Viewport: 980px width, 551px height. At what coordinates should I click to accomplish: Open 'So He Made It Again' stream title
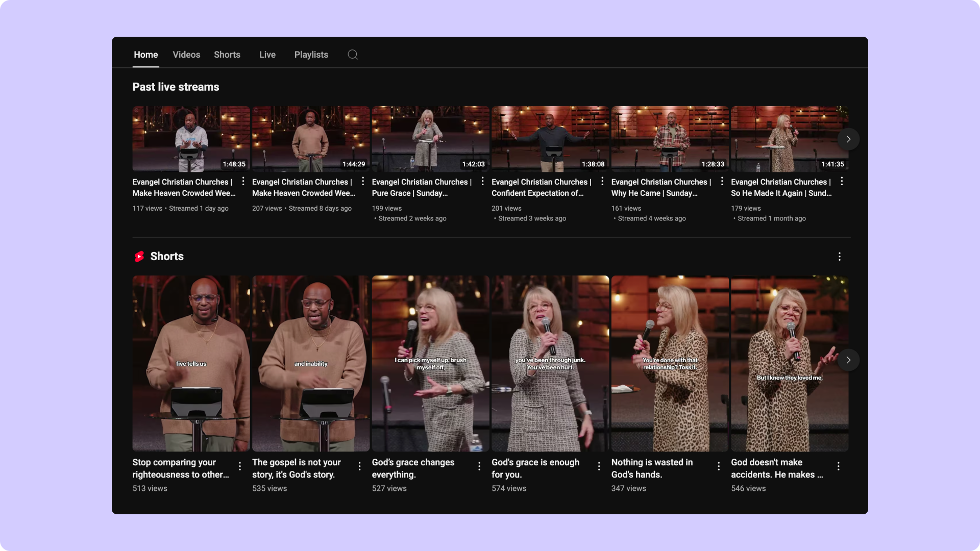[781, 187]
